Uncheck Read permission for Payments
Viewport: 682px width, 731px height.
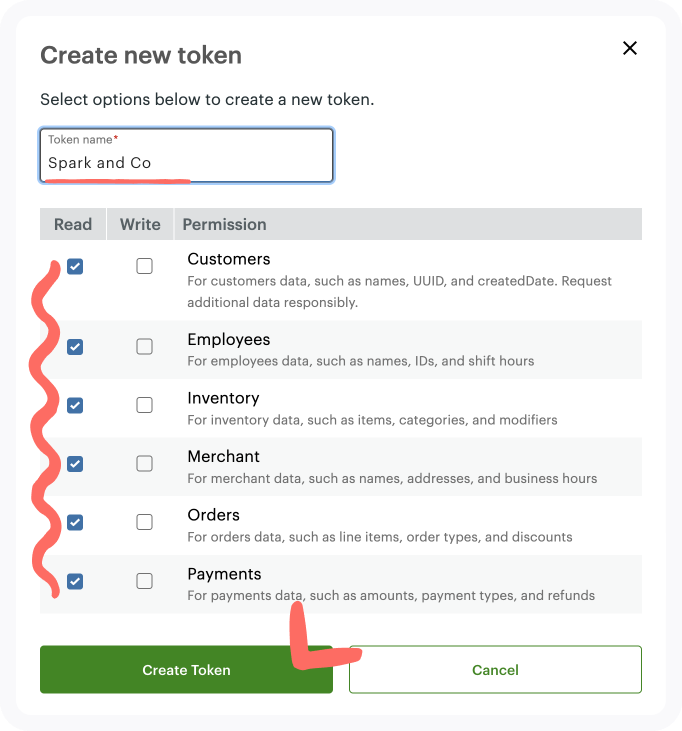(75, 581)
